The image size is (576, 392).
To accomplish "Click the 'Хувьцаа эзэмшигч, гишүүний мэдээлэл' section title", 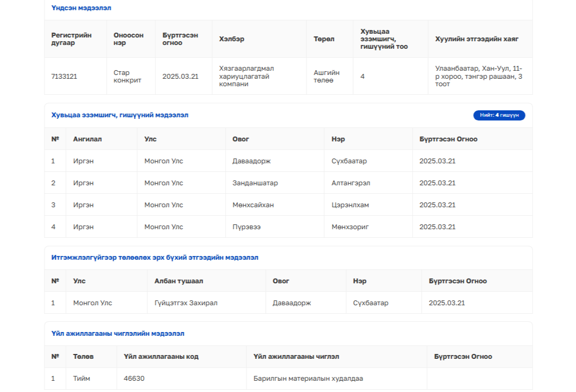I will (119, 115).
